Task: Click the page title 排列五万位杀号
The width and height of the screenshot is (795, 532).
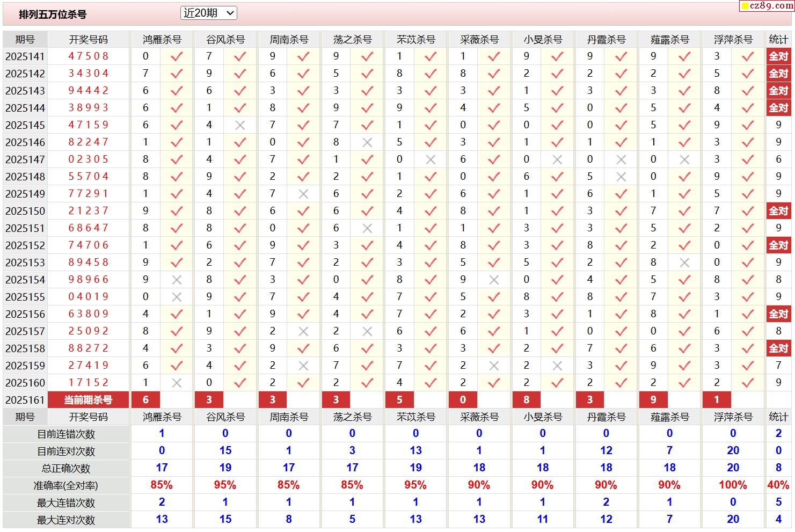Action: 53,14
